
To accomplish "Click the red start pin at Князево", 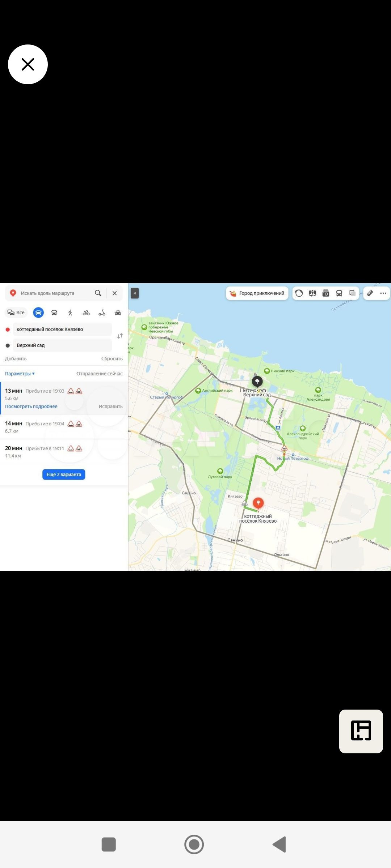I will click(x=258, y=503).
